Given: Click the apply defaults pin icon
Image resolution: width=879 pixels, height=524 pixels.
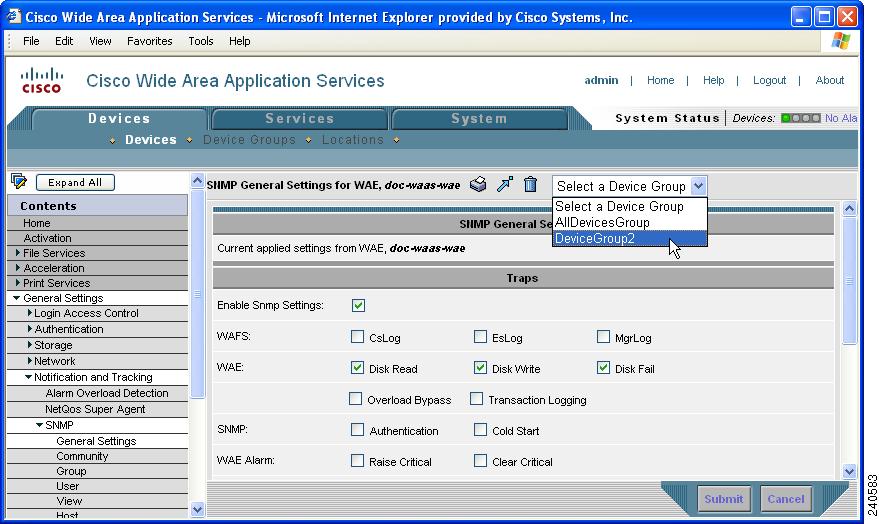Looking at the screenshot, I should pyautogui.click(x=505, y=184).
